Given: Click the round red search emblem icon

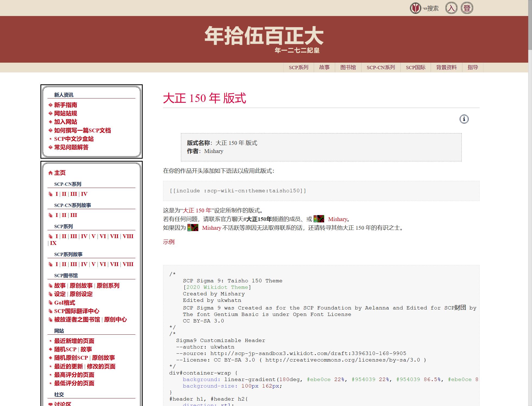Looking at the screenshot, I should [x=415, y=8].
